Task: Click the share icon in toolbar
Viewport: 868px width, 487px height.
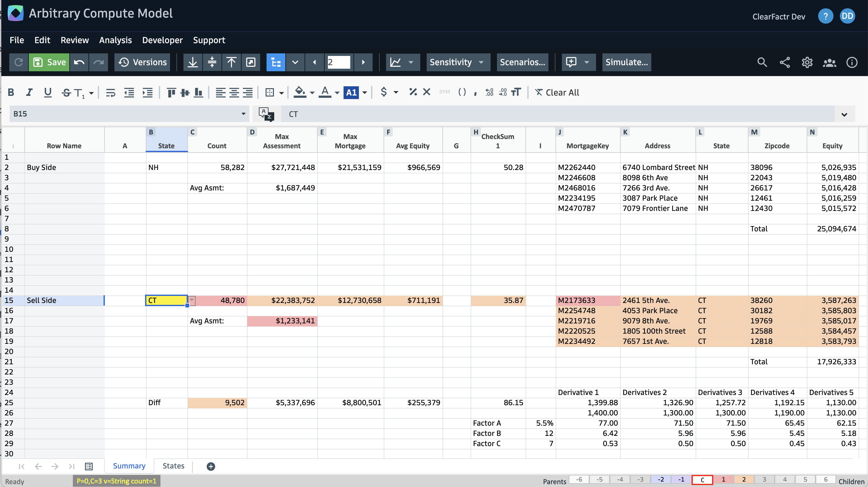Action: point(785,62)
